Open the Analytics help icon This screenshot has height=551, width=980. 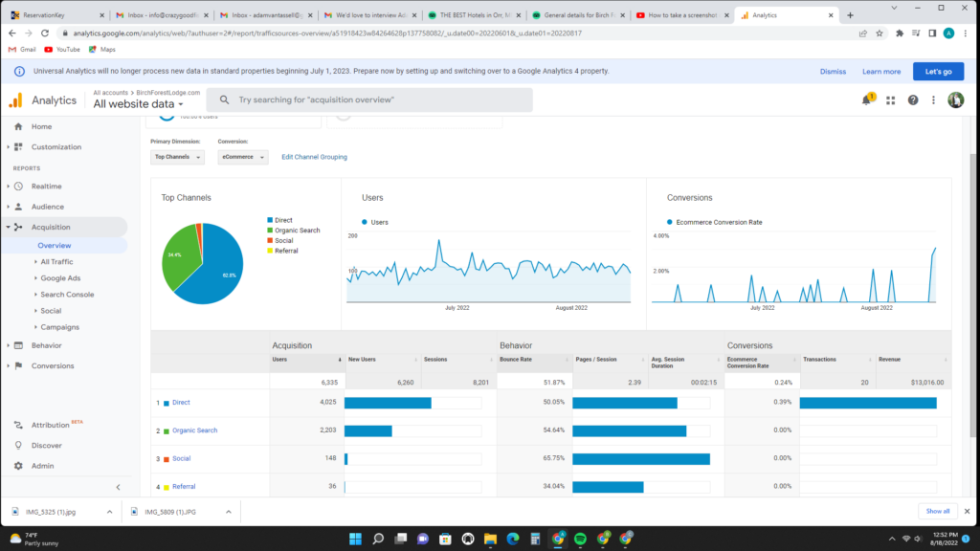tap(913, 99)
